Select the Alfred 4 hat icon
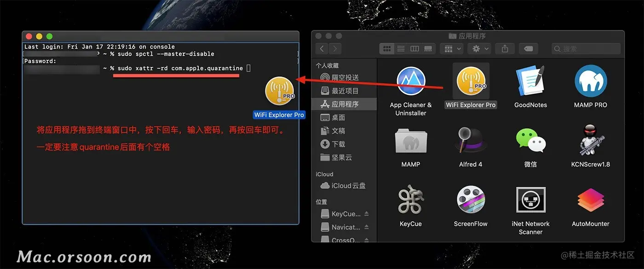Viewport: 644px width, 269px height. coord(471,140)
